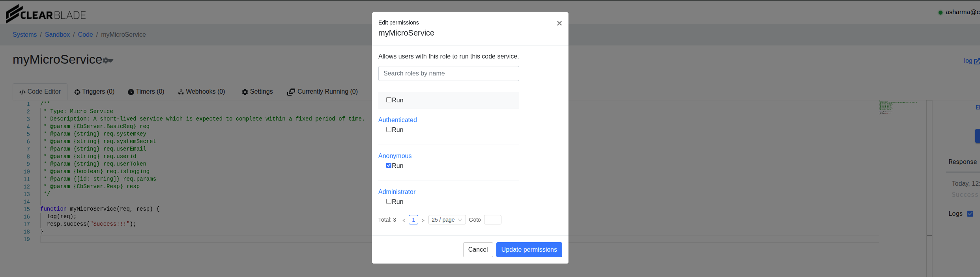
Task: Click the Settings gear icon
Action: [245, 92]
